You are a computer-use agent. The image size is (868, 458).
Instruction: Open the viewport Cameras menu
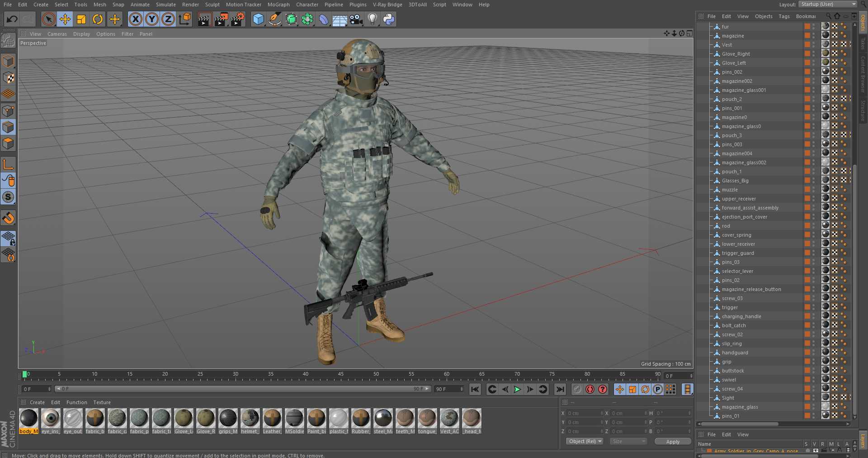coord(57,34)
